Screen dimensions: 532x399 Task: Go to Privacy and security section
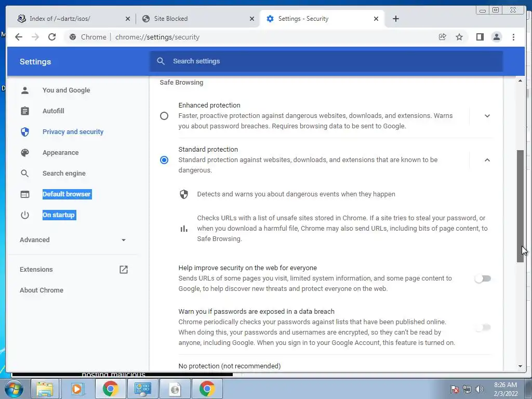click(73, 131)
